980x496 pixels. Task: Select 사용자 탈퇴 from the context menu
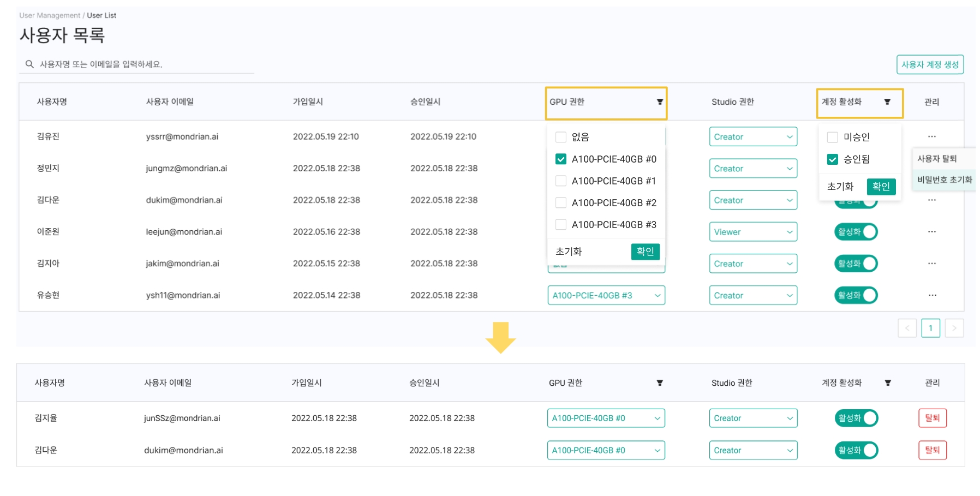[x=937, y=159]
